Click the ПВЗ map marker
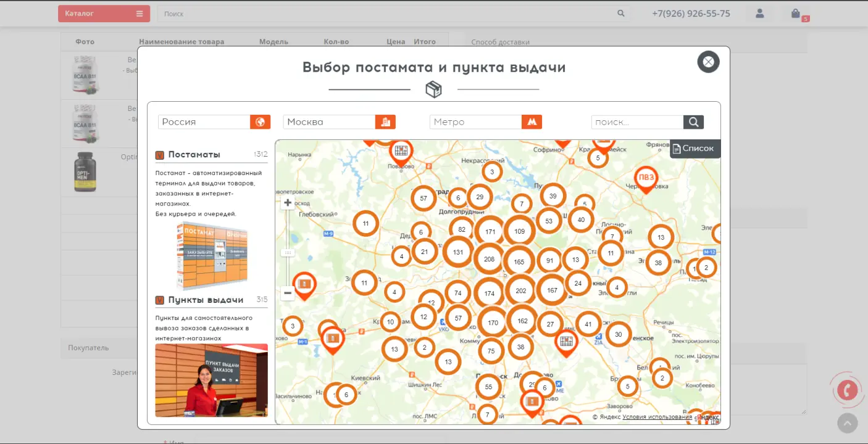This screenshot has width=868, height=444. tap(646, 178)
